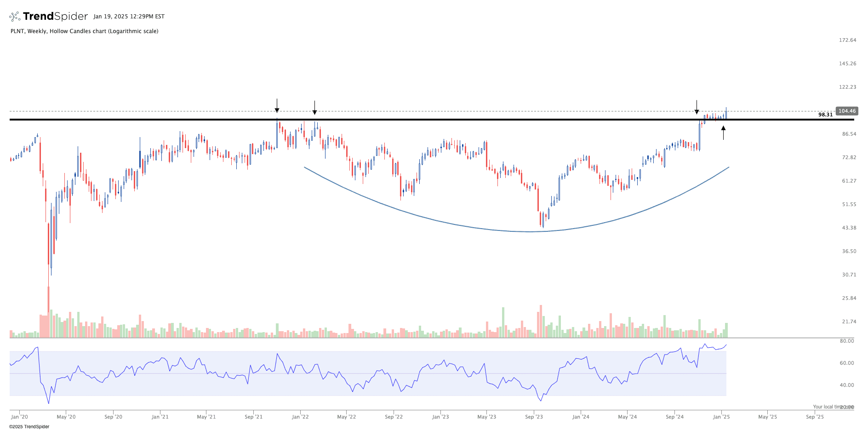Click the down arrow above the late-2024 breakout
Screen dimensions: 868x431
[x=697, y=108]
